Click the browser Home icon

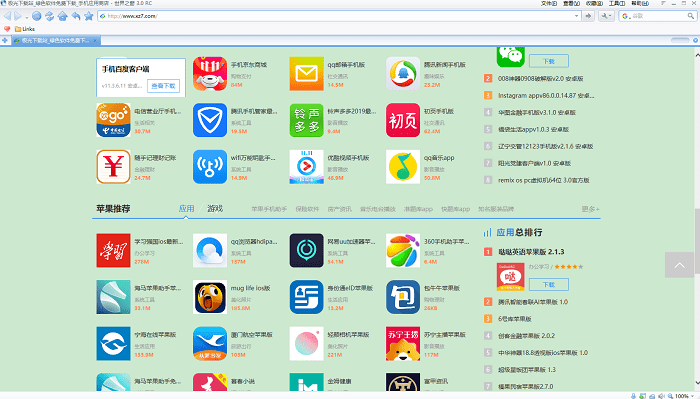pyautogui.click(x=62, y=16)
